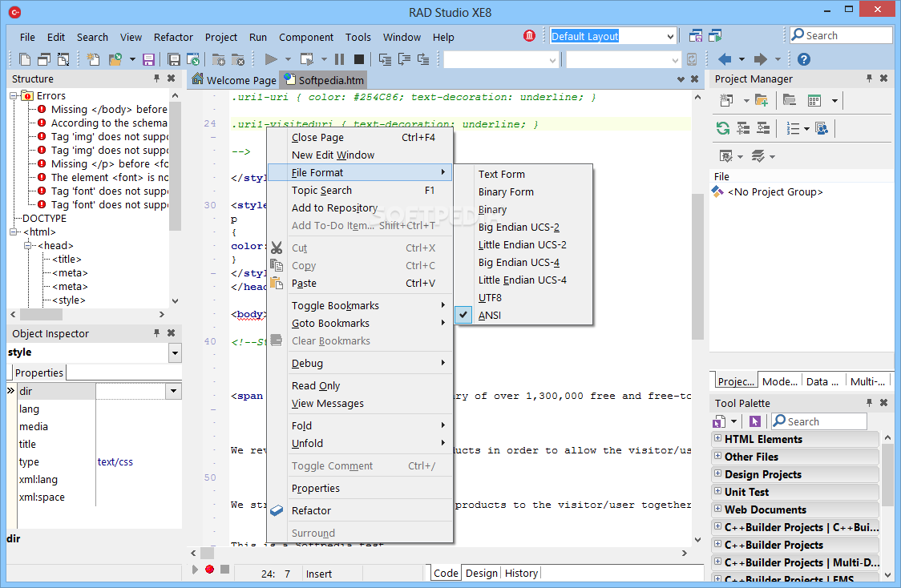Pin the Structure panel
The height and width of the screenshot is (588, 901).
156,78
